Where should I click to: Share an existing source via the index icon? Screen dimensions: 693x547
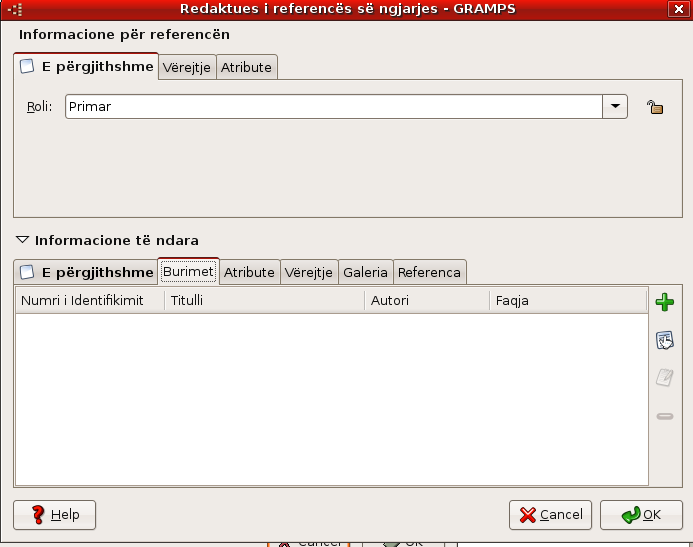point(664,340)
